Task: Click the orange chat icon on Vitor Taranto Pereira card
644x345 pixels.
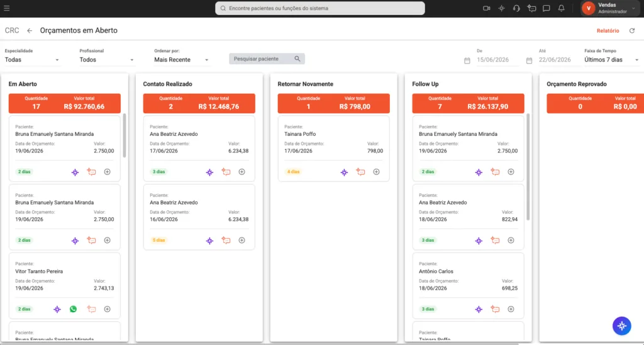Action: tap(91, 309)
